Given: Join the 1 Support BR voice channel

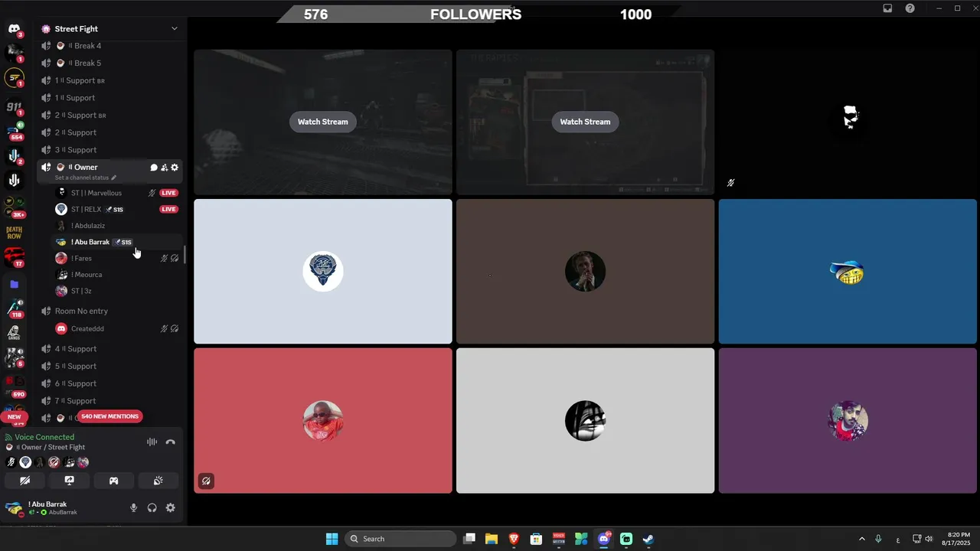Looking at the screenshot, I should coord(110,80).
